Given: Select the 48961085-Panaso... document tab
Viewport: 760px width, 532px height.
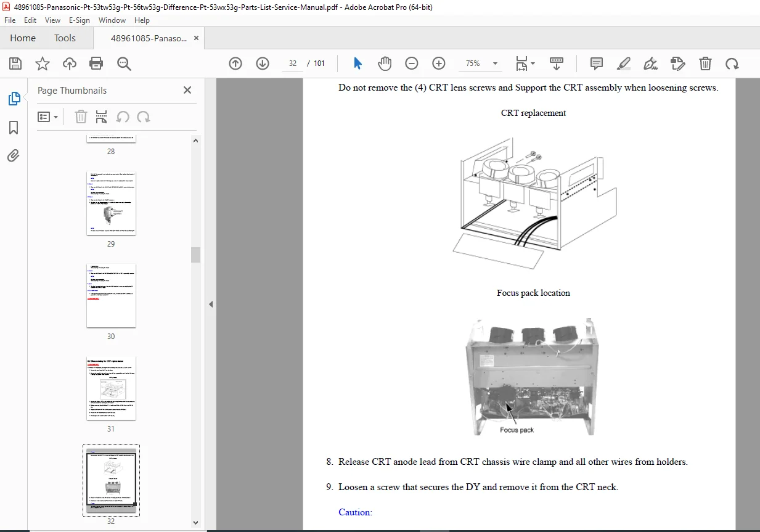Looking at the screenshot, I should pos(148,38).
